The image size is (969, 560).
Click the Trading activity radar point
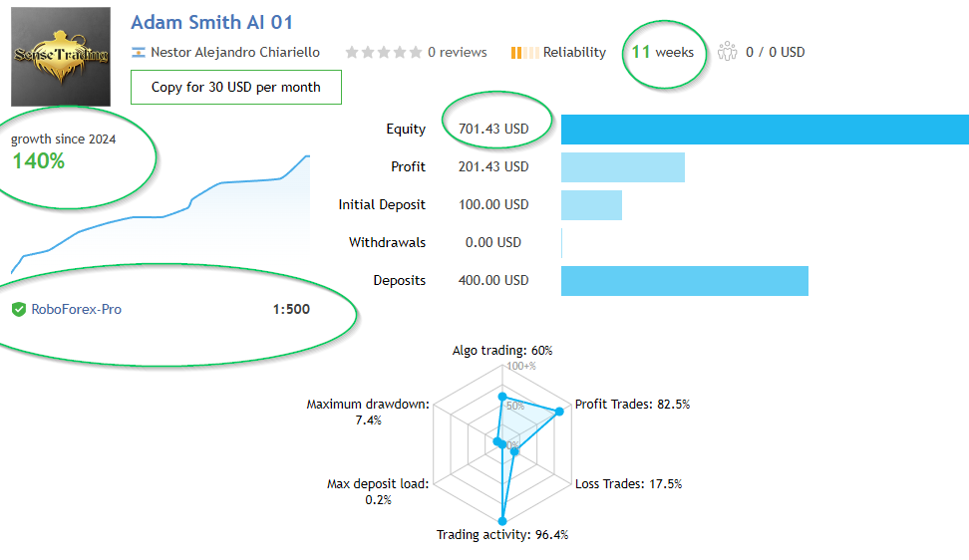(502, 520)
